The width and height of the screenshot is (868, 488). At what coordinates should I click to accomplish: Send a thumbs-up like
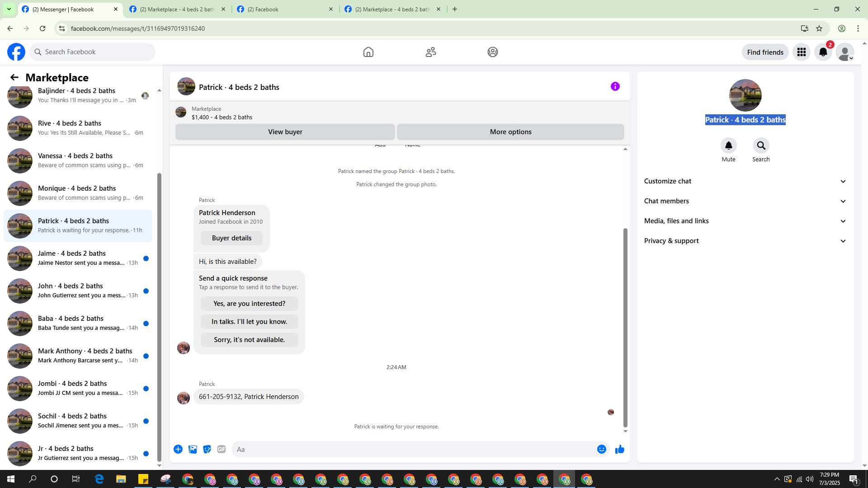[x=619, y=449]
